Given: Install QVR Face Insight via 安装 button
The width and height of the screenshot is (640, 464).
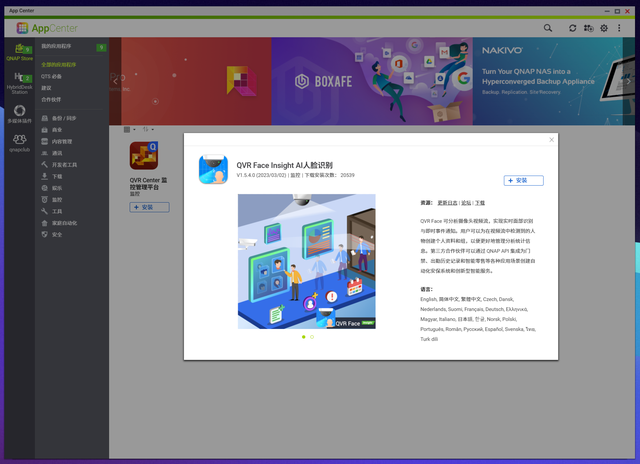Looking at the screenshot, I should pyautogui.click(x=523, y=180).
